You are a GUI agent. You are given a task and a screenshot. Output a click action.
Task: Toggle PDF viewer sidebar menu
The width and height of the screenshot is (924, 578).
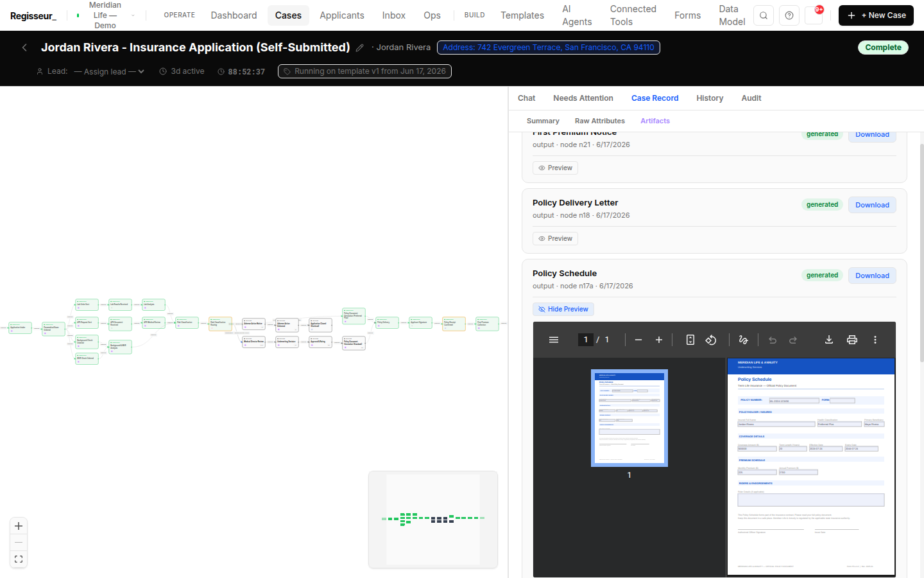[554, 340]
